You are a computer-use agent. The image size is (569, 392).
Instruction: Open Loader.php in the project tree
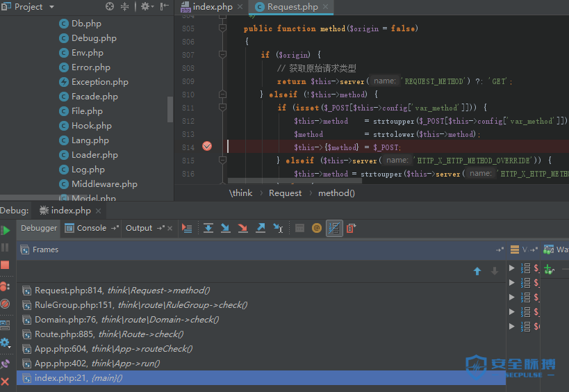click(94, 155)
